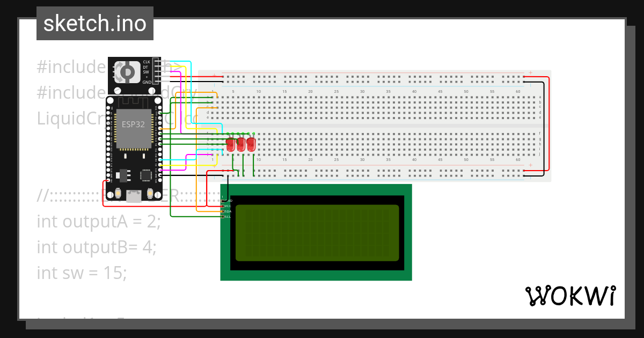Click the rotary encoder knob
644x338 pixels.
(127, 72)
